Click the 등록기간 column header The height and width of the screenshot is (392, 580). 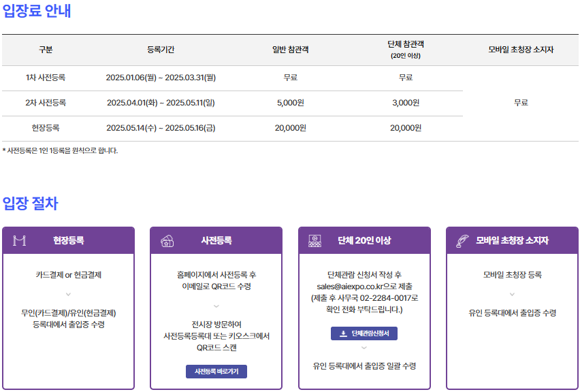coord(161,50)
